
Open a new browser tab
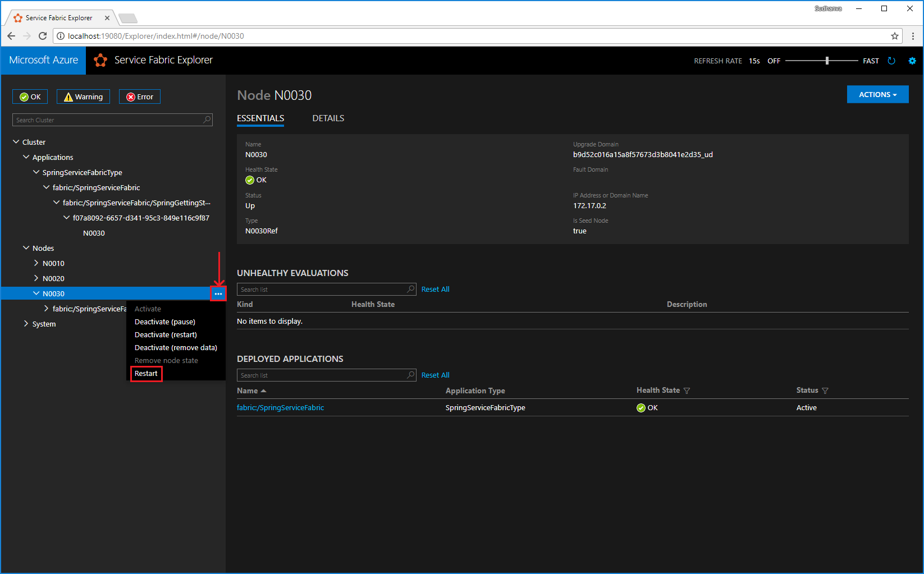coord(128,18)
